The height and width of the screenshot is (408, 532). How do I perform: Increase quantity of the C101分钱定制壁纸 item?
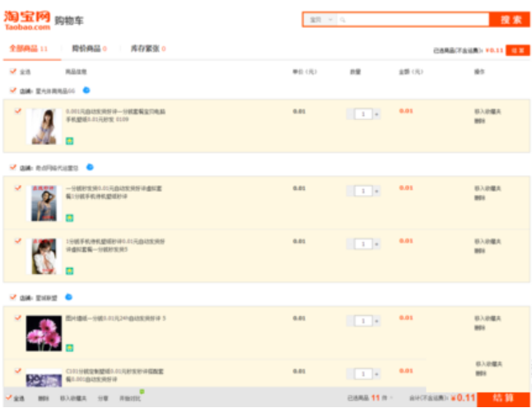(376, 374)
